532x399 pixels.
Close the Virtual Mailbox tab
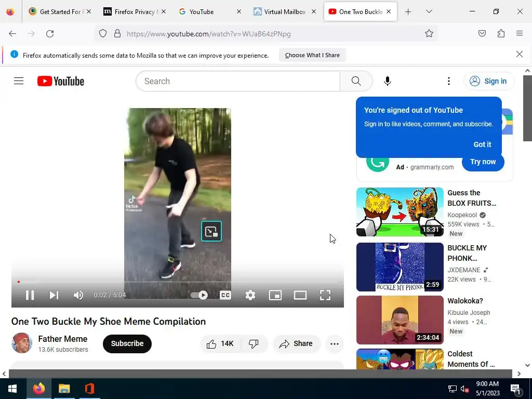[314, 12]
